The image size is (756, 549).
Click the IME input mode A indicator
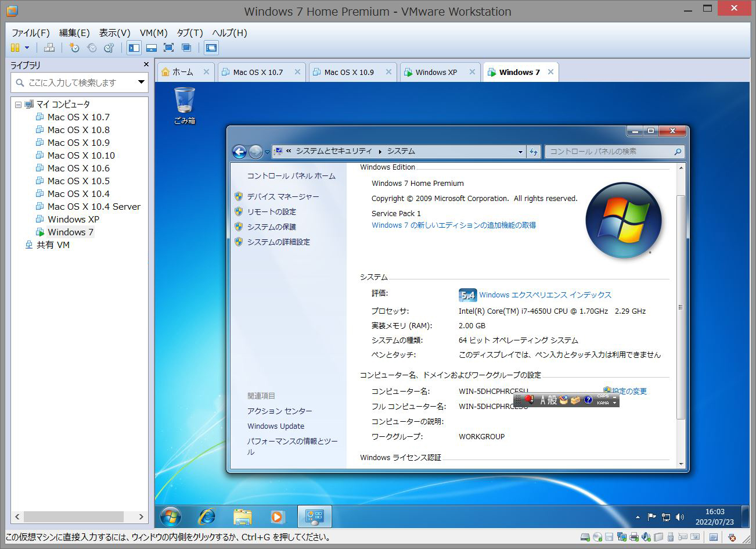click(543, 400)
